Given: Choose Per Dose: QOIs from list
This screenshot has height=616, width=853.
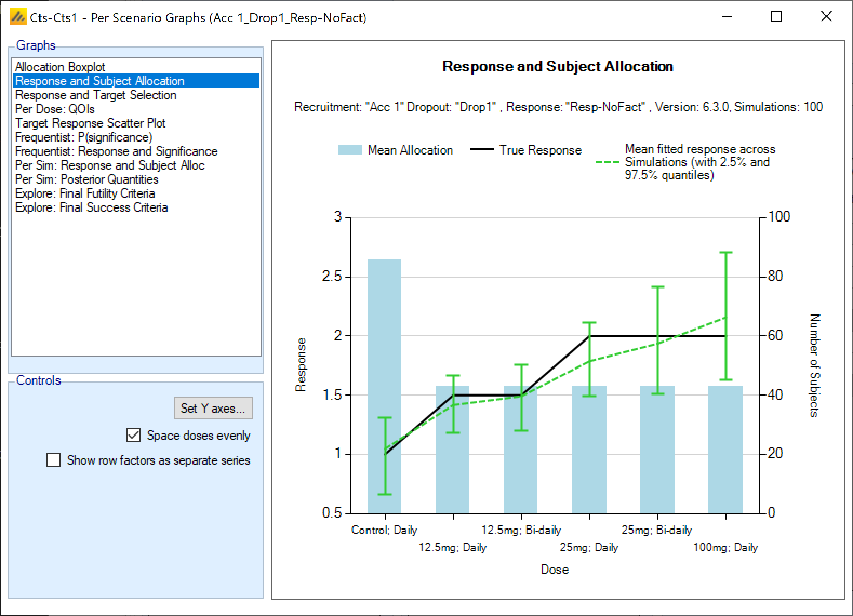Looking at the screenshot, I should [55, 109].
